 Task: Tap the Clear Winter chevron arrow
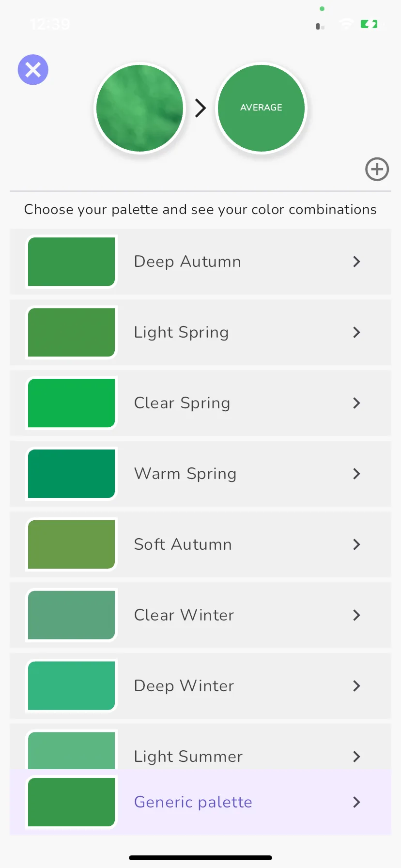tap(357, 615)
